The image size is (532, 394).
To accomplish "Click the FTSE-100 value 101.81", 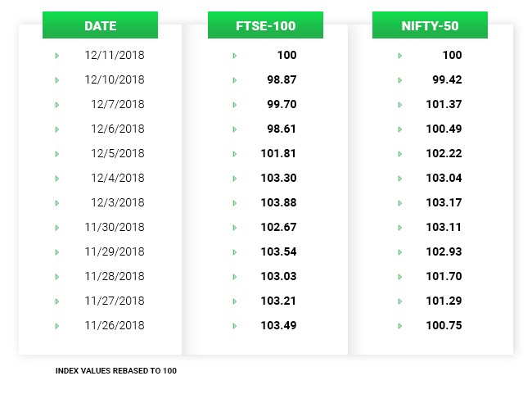I will pos(278,154).
